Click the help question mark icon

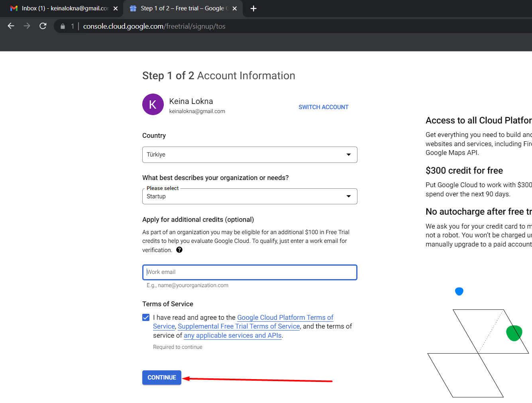tap(179, 250)
